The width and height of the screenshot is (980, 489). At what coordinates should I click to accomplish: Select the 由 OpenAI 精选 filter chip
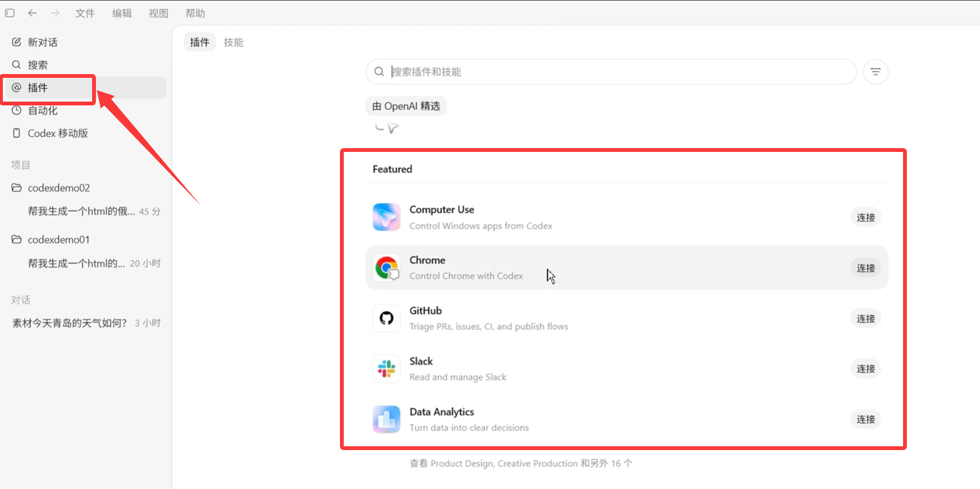tap(406, 106)
